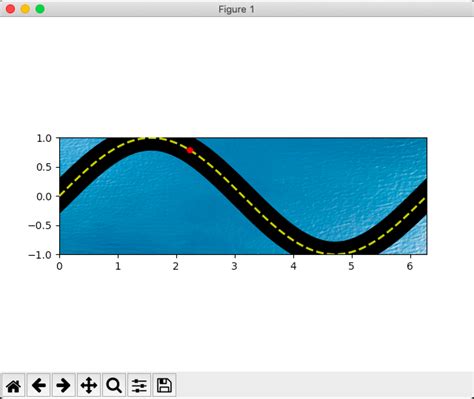Image resolution: width=474 pixels, height=399 pixels.
Task: Save the figure with the floppy disk icon
Action: [164, 386]
